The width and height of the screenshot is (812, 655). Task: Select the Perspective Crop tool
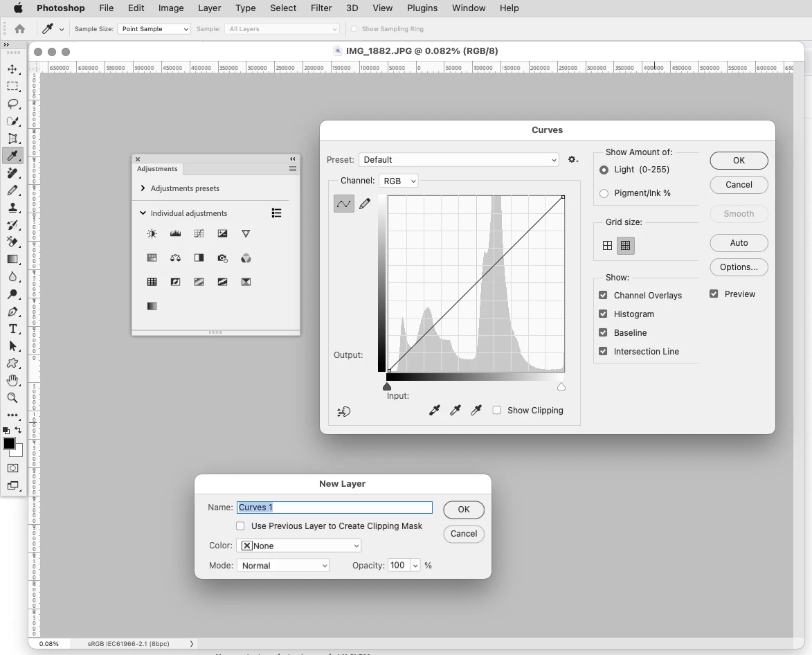tap(12, 138)
